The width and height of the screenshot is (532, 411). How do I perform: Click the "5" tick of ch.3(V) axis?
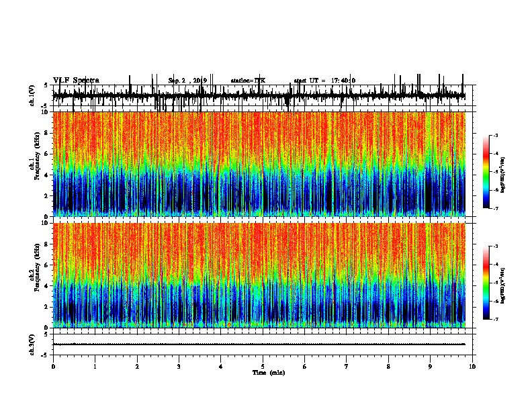click(x=46, y=334)
